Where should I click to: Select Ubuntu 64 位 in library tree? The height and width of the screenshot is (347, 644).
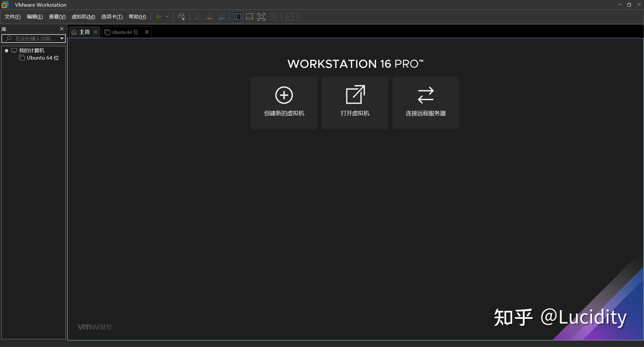click(x=43, y=58)
